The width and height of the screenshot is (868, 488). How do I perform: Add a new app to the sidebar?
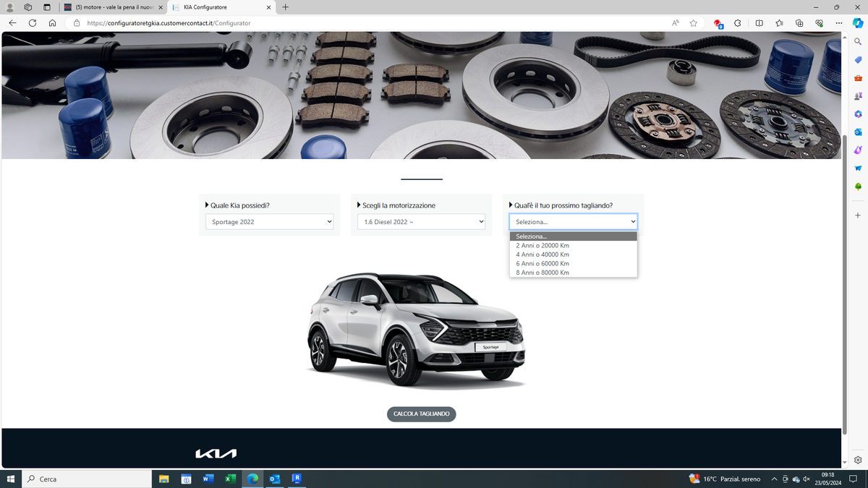[858, 215]
